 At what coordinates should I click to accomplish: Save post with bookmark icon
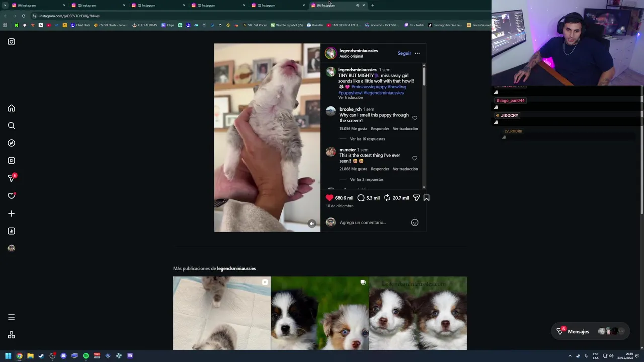(426, 198)
